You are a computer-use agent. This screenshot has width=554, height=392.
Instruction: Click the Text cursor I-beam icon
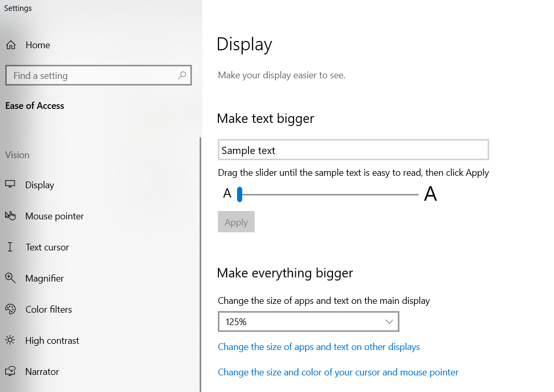10,246
